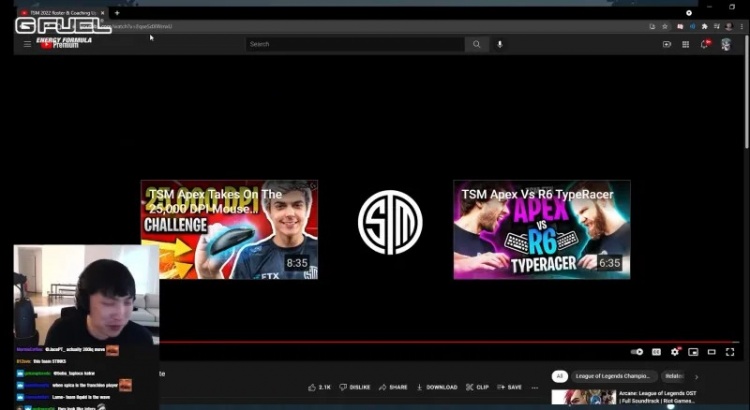Submit search with the magnifier button
Viewport: 750px width, 410px height.
point(476,44)
